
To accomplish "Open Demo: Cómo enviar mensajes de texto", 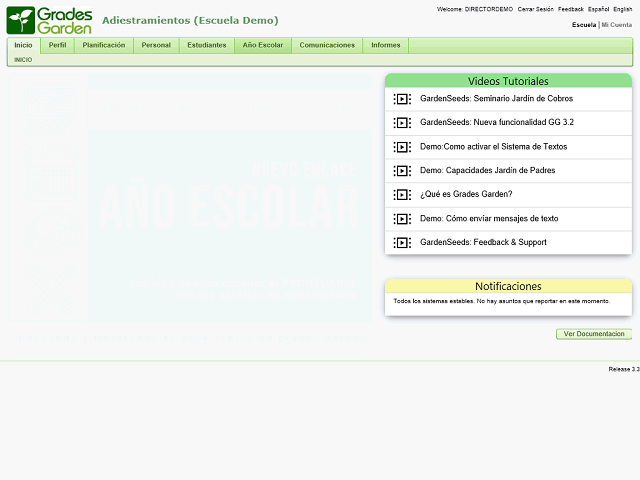I will (x=489, y=219).
